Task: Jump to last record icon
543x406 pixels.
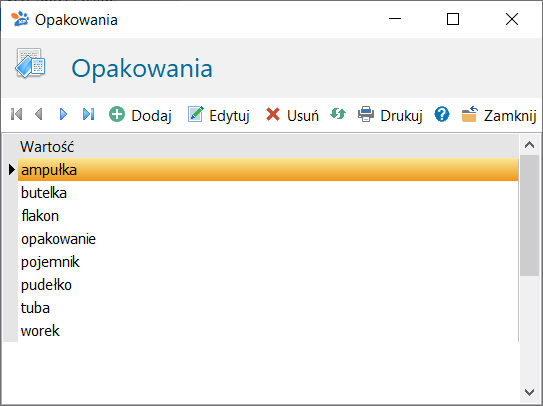Action: [88, 114]
